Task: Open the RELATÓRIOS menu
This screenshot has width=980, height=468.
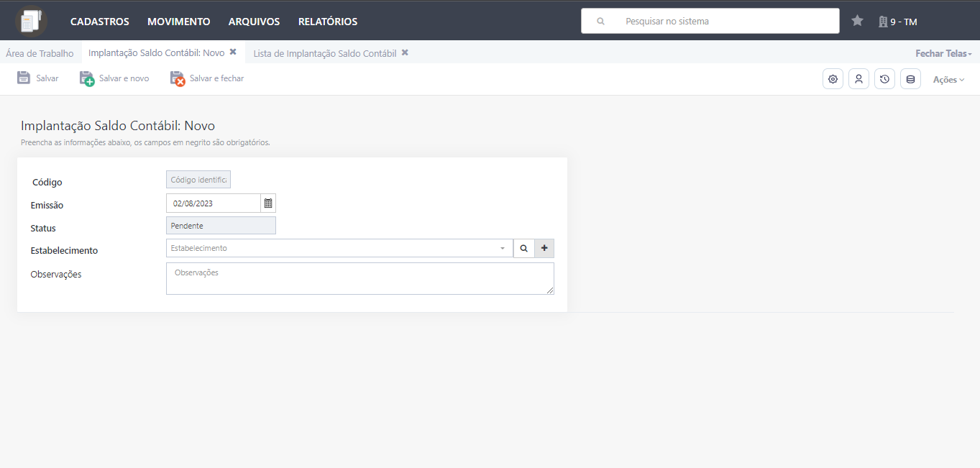Action: coord(328,22)
